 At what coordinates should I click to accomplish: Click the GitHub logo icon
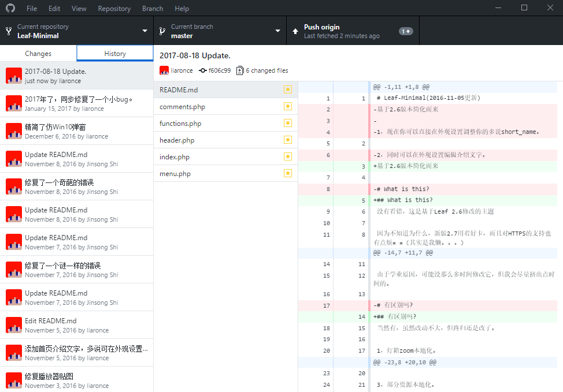pos(10,8)
